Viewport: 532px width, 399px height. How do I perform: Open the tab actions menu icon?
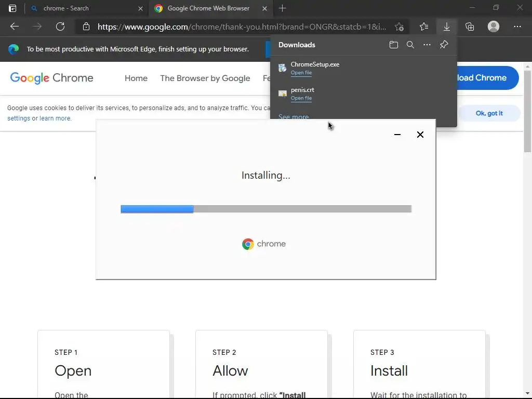coord(12,8)
